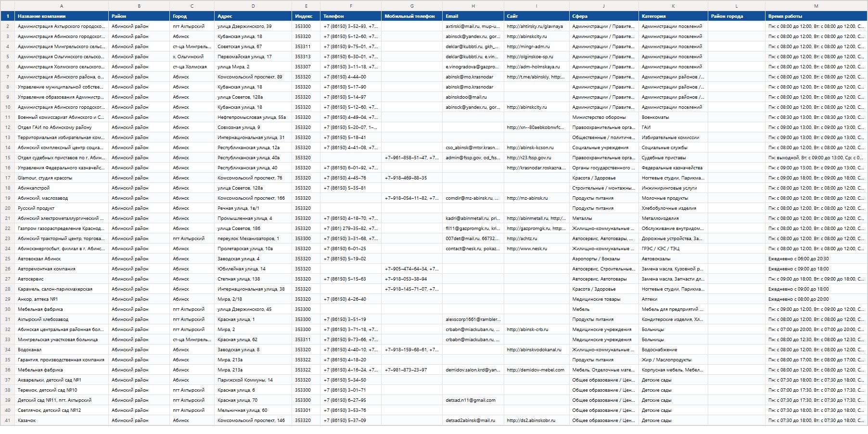Click the 'Время работы' header cell
The height and width of the screenshot is (434, 868).
click(x=816, y=16)
